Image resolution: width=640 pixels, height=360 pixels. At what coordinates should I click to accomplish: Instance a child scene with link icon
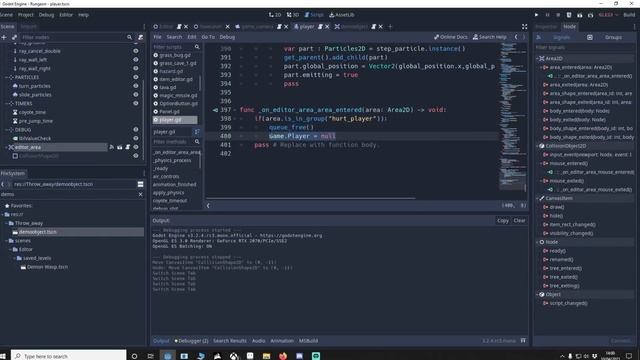click(14, 37)
